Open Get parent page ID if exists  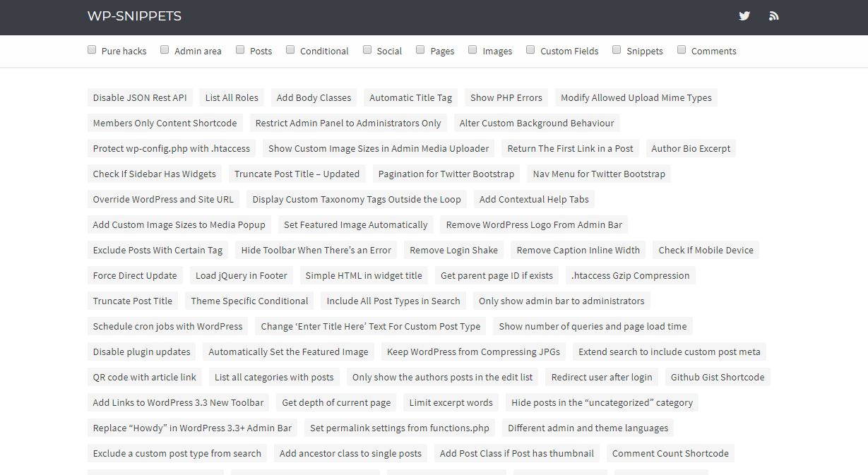497,275
